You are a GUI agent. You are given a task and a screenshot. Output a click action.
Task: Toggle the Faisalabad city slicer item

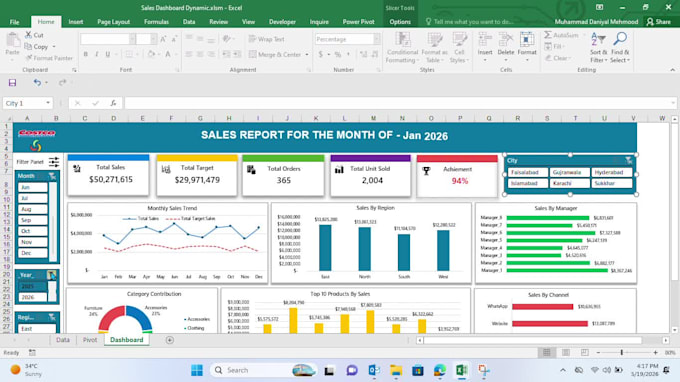tap(528, 173)
